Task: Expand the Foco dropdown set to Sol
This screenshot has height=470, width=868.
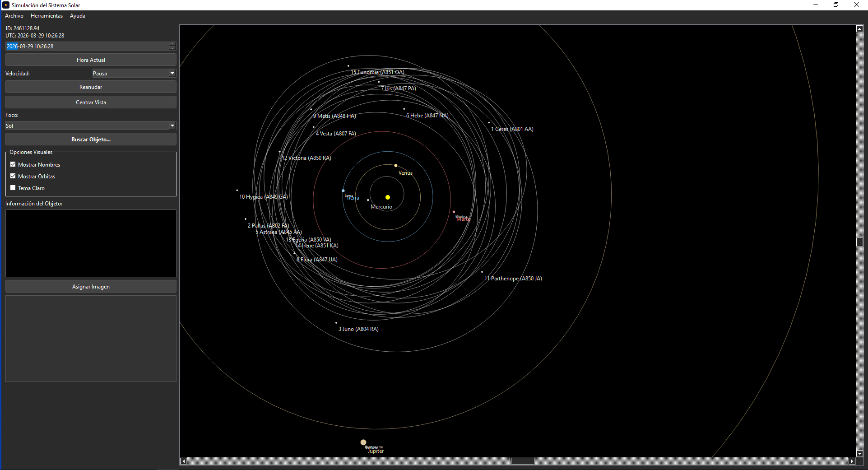Action: 91,126
